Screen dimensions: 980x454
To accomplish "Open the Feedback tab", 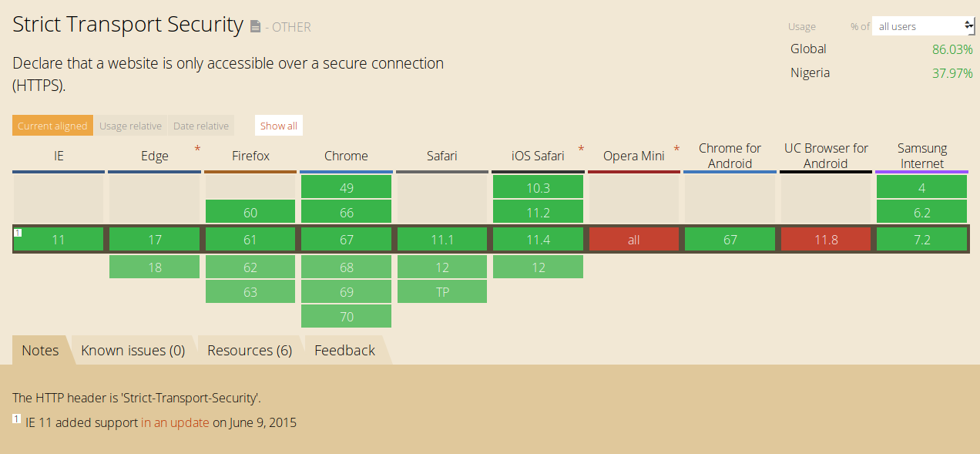I will coord(344,350).
